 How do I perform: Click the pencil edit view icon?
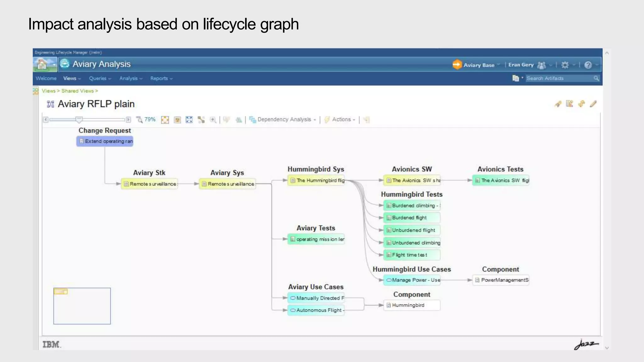click(x=593, y=104)
